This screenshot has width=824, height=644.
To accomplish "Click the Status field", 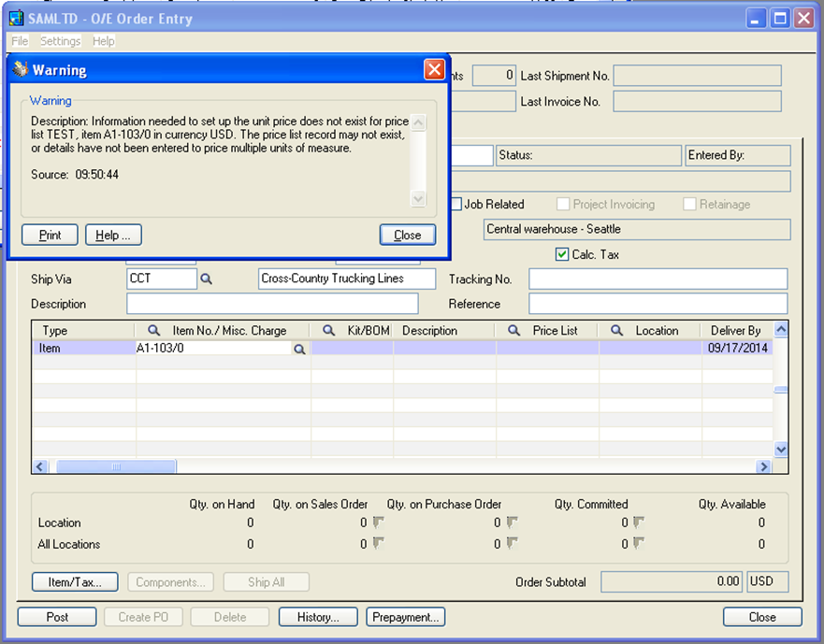I will (588, 155).
